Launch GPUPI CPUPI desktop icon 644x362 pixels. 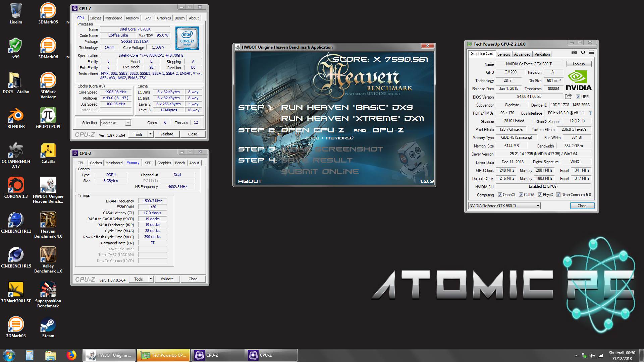click(x=48, y=118)
